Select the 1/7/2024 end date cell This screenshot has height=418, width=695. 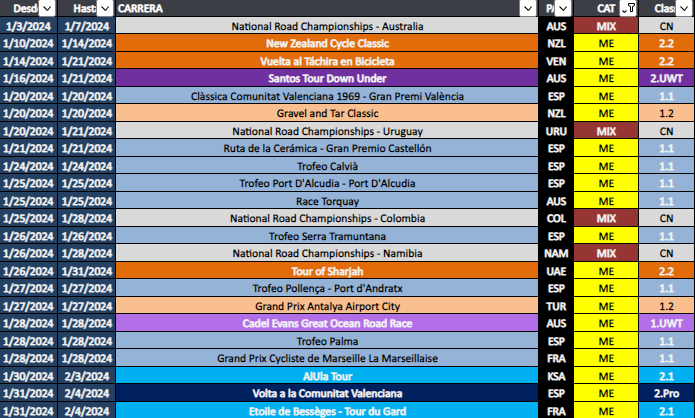(86, 26)
